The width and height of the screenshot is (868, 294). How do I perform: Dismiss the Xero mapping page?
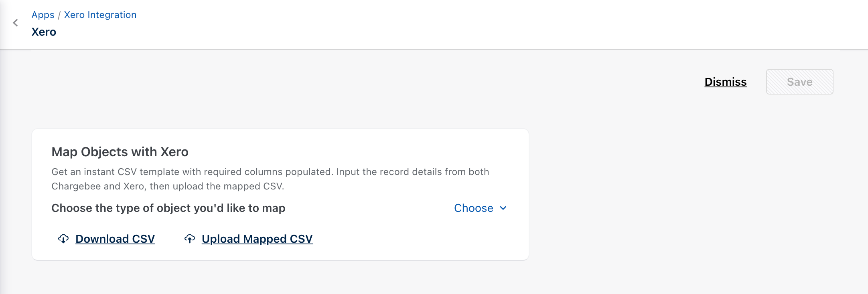click(725, 82)
